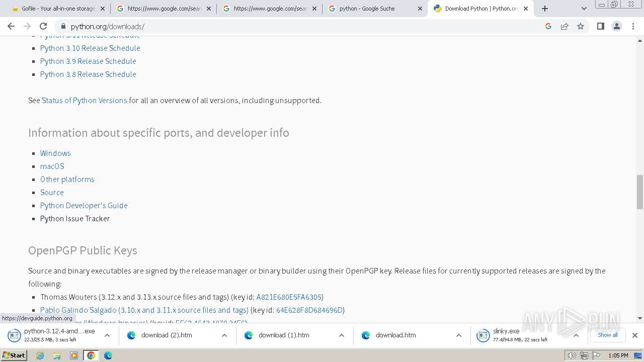Open File Explorer from taskbar
Viewport: 644px width, 362px height.
click(x=57, y=355)
